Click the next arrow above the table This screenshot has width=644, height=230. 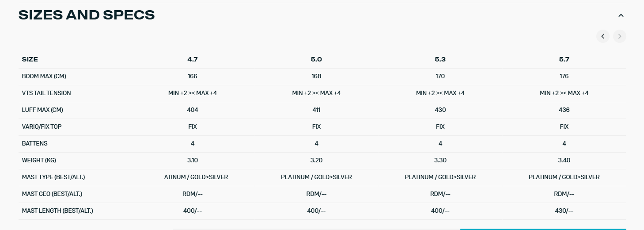coord(619,36)
